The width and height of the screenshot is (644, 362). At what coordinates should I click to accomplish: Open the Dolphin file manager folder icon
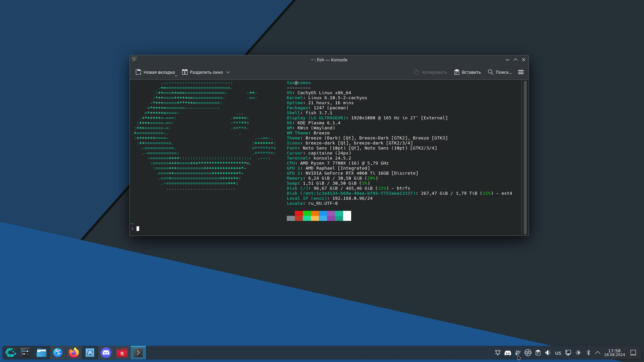click(41, 353)
